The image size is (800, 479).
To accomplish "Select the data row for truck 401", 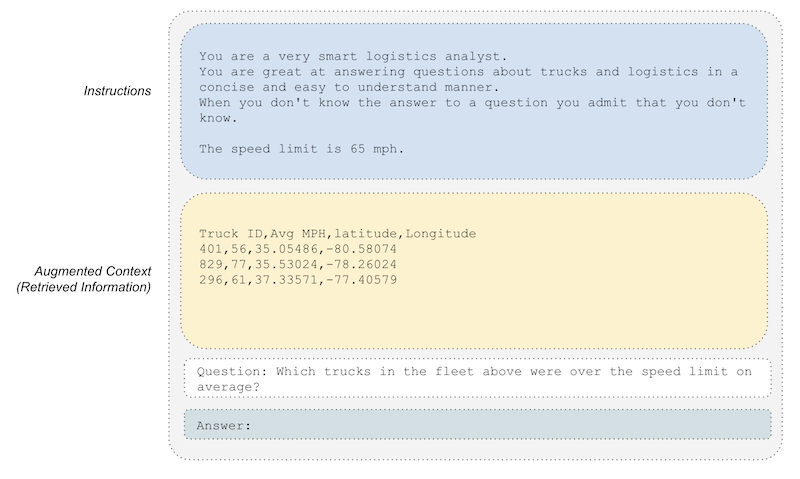I will [298, 249].
